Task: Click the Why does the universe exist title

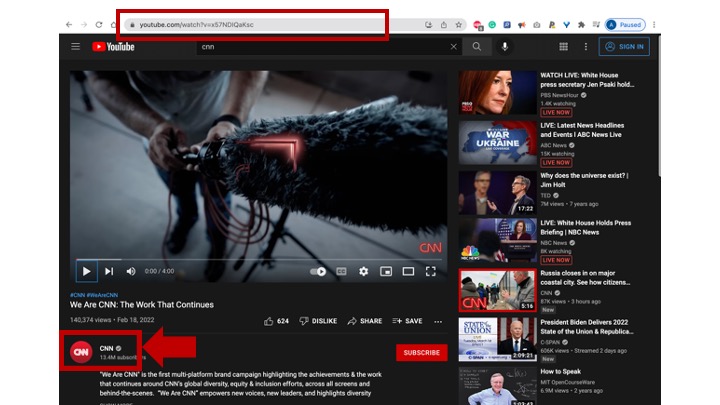Action: pos(584,180)
